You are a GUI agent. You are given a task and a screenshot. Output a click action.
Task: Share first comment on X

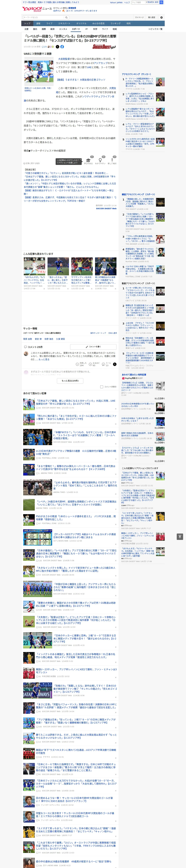[115, 364]
